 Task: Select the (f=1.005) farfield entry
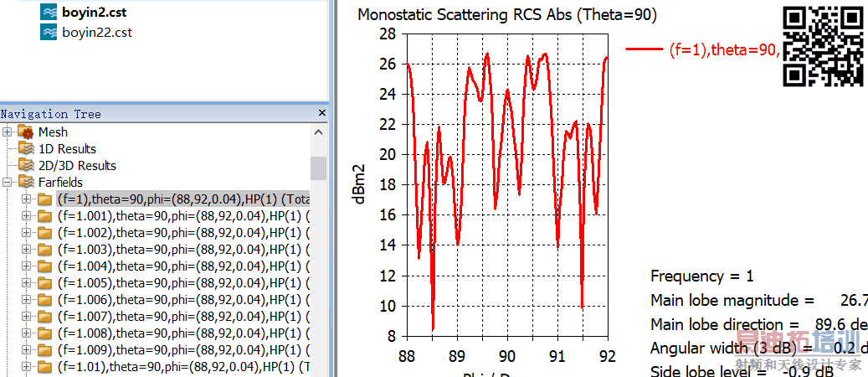click(183, 283)
